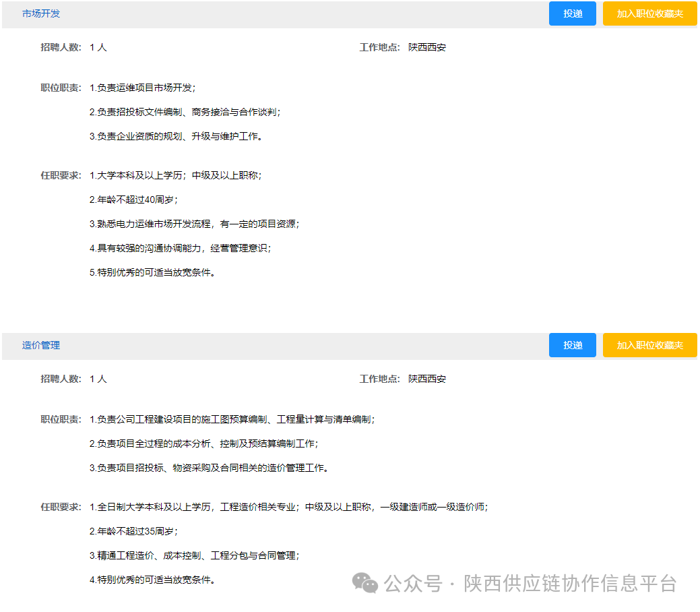This screenshot has width=700, height=612.
Task: Click 投递 button for 市场开发 position
Action: [x=572, y=13]
